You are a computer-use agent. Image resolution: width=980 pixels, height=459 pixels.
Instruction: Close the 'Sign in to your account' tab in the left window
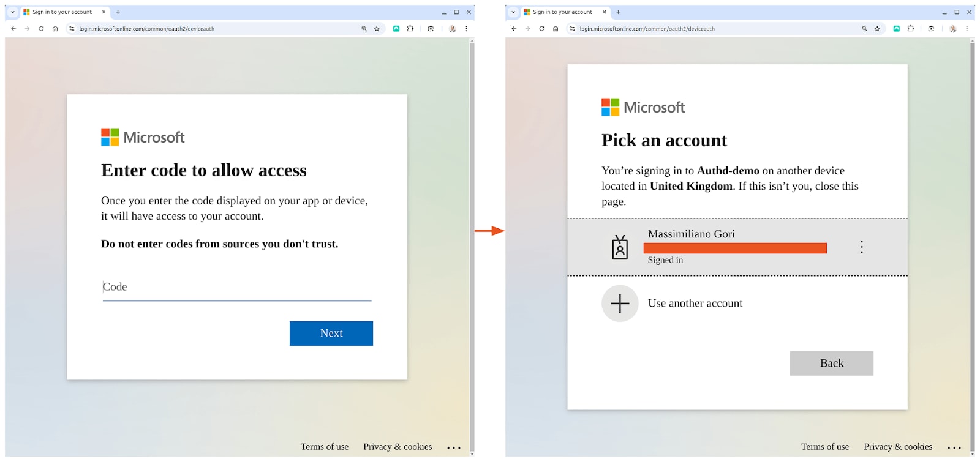click(104, 12)
